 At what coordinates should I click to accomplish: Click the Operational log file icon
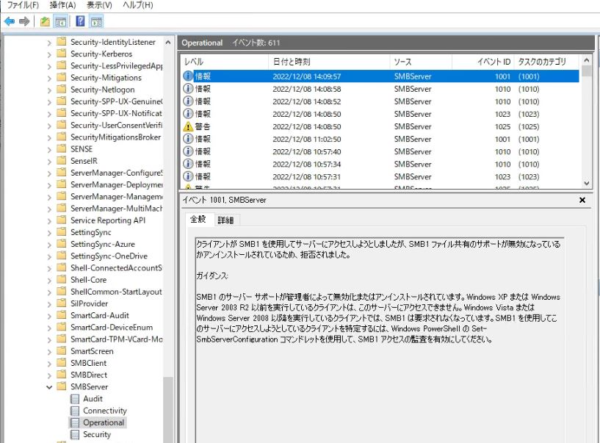point(75,422)
